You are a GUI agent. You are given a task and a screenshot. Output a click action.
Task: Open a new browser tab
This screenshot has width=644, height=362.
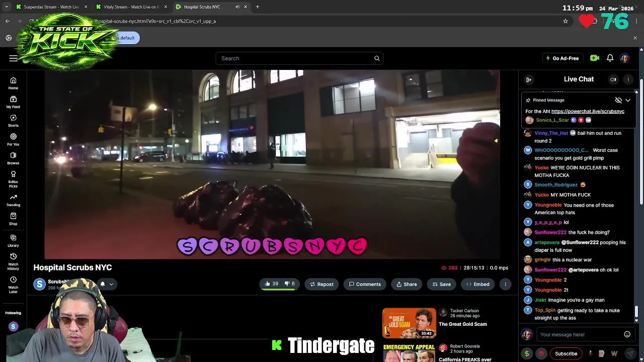click(x=257, y=7)
